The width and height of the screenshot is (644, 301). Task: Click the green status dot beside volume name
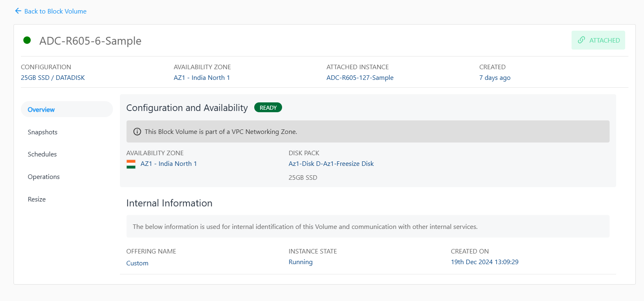27,40
